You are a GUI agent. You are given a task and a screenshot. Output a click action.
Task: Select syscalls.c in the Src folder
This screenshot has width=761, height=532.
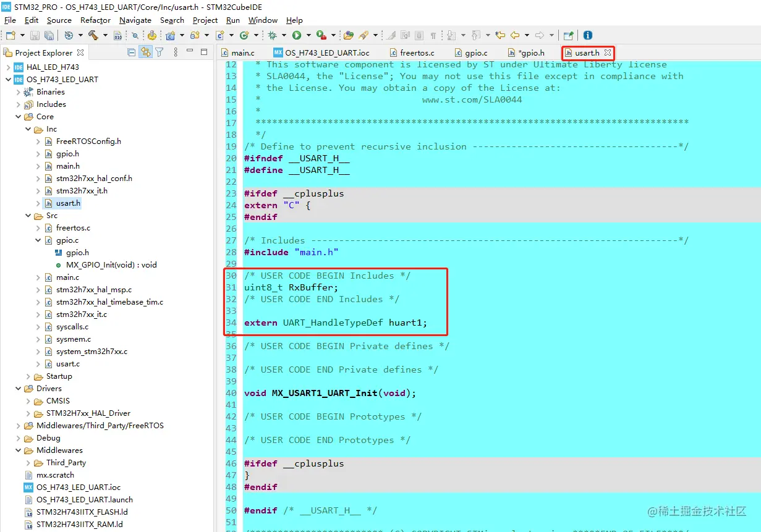72,326
